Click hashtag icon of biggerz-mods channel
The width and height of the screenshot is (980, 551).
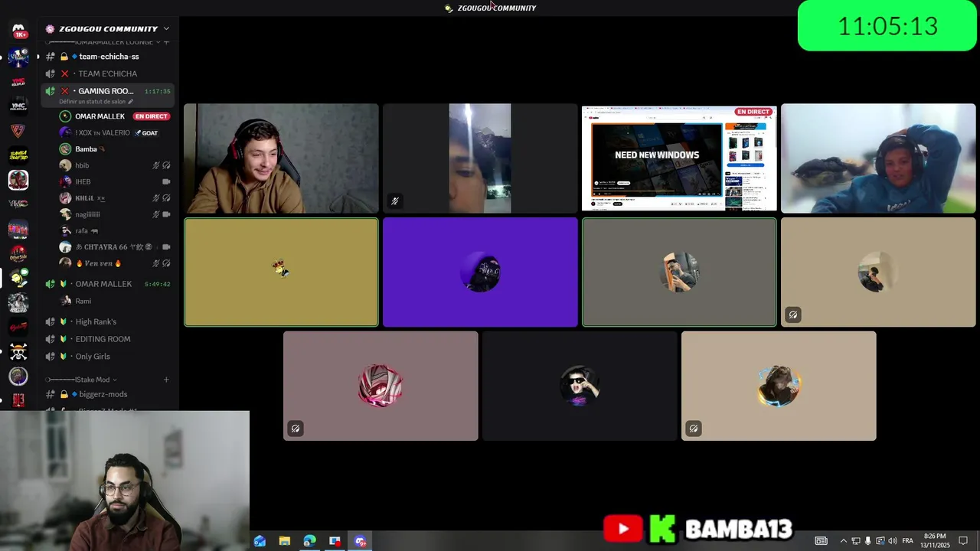click(50, 394)
